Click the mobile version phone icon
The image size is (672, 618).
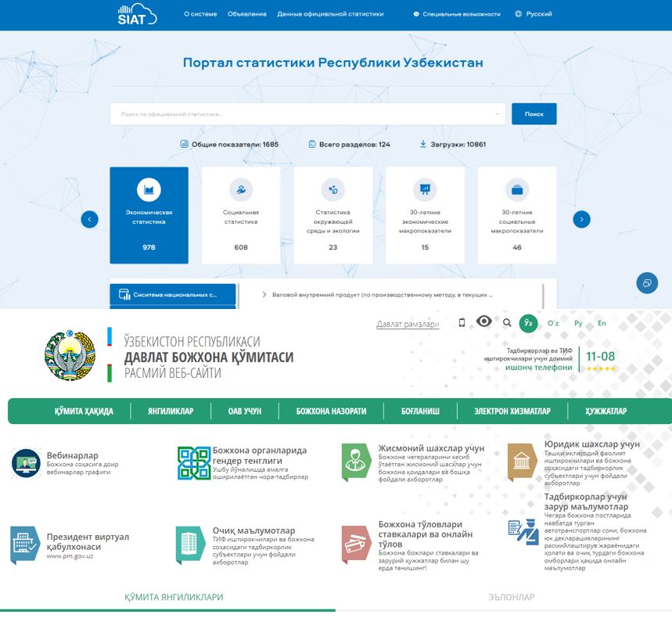462,322
